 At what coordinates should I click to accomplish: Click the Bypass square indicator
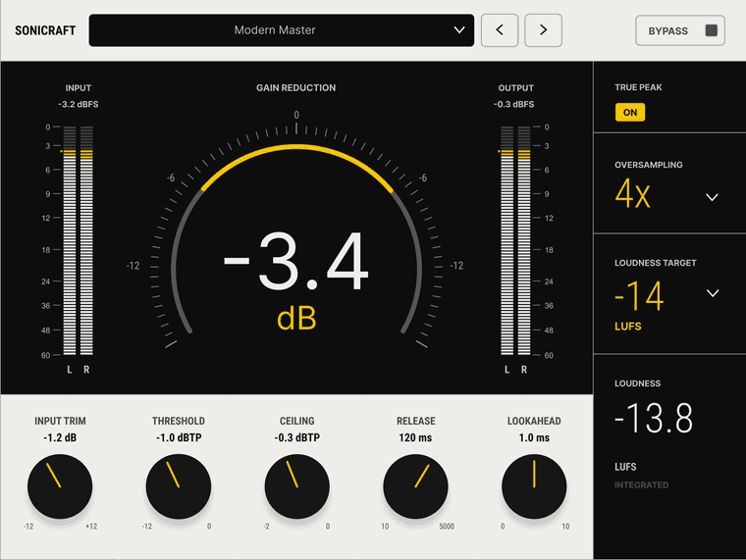[x=712, y=30]
